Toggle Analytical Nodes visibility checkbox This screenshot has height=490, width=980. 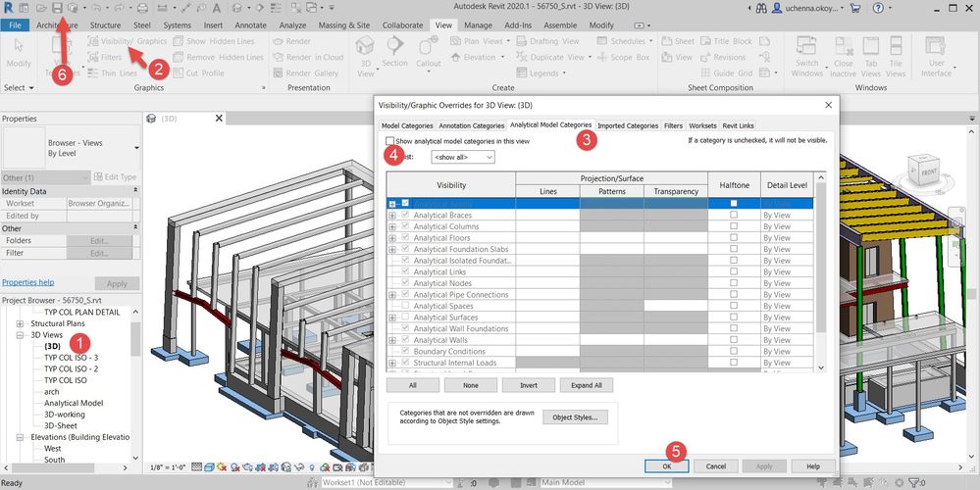click(x=405, y=283)
